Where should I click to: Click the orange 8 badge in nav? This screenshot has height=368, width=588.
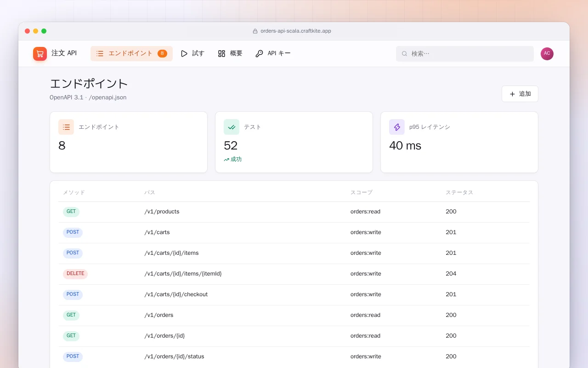[162, 54]
